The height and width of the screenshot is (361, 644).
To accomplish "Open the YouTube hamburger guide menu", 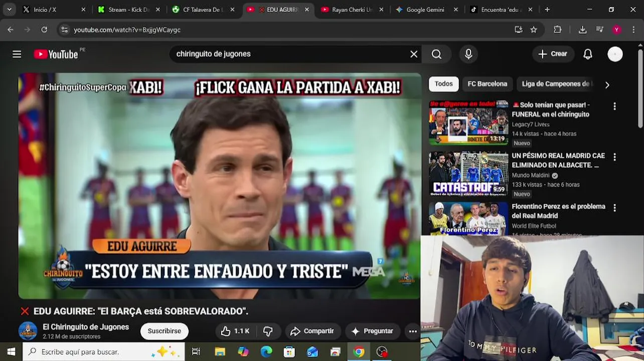I will point(17,54).
